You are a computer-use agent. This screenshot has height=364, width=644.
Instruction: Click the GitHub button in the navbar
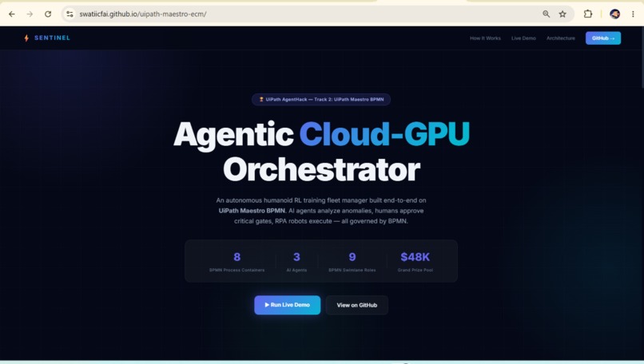603,38
